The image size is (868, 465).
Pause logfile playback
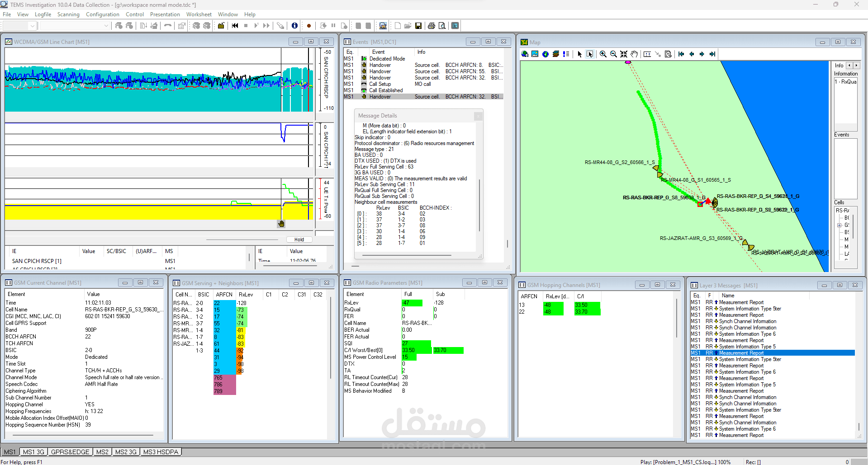point(333,26)
